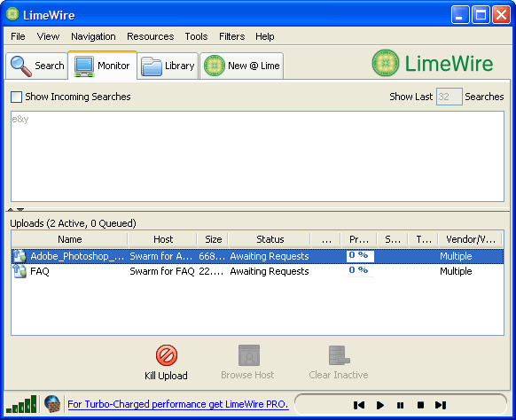The height and width of the screenshot is (420, 516).
Task: Open the File menu
Action: pyautogui.click(x=18, y=36)
